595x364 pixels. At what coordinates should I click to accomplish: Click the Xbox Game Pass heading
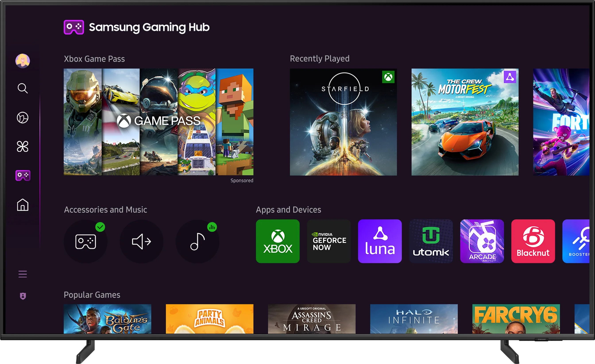[95, 59]
